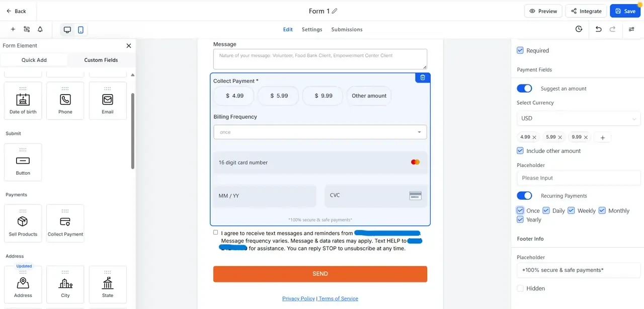
Task: Click the Back arrow button
Action: click(x=16, y=11)
